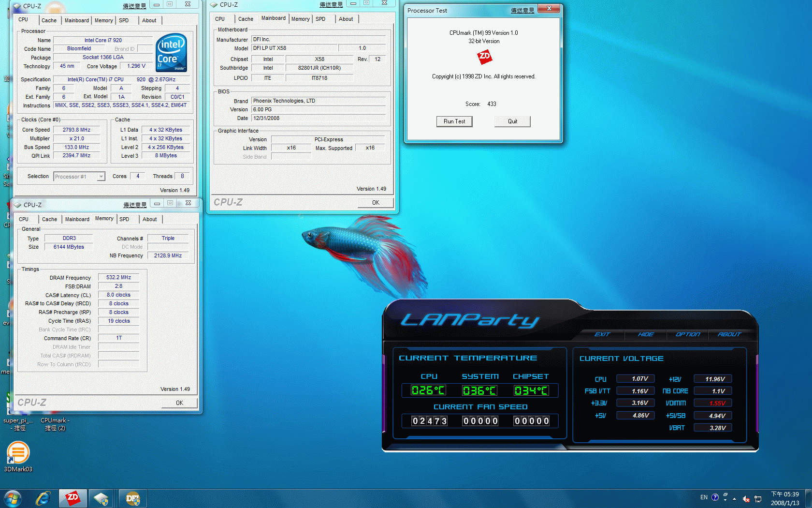Click the taskbar clock showing 05:39
The width and height of the screenshot is (812, 508).
click(784, 498)
